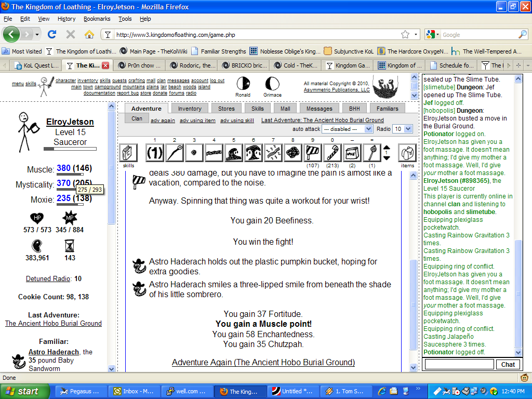Click the chat message input field

pos(458,364)
